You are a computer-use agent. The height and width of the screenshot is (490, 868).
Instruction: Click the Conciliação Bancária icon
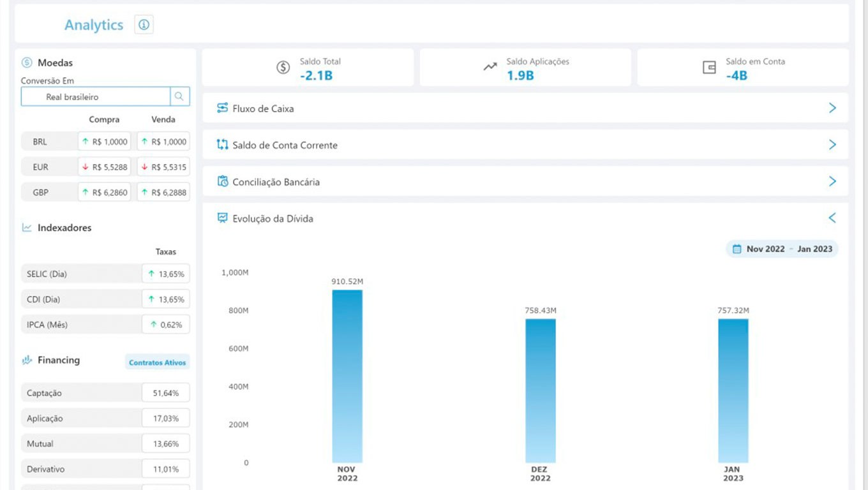coord(222,181)
